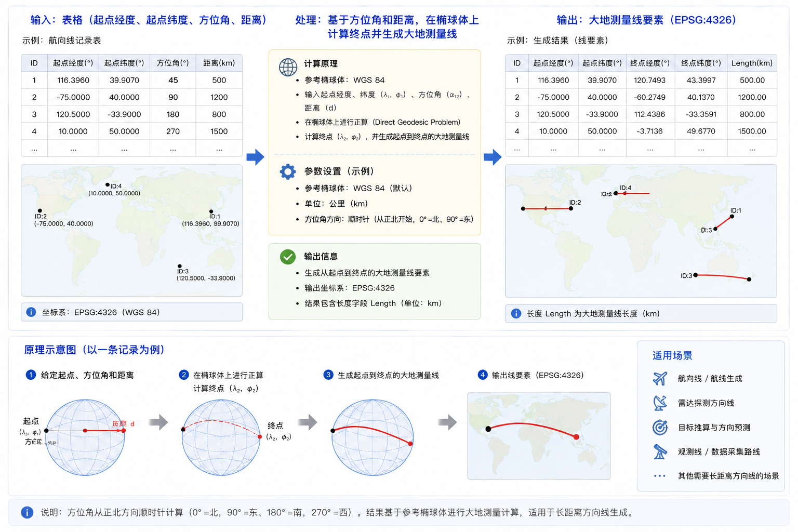This screenshot has height=532, width=798.
Task: Open the input world map thumbnail
Action: tap(131, 230)
